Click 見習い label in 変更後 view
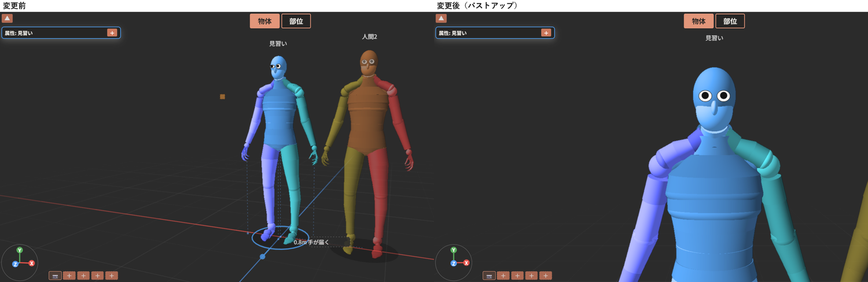This screenshot has height=282, width=868. [714, 38]
